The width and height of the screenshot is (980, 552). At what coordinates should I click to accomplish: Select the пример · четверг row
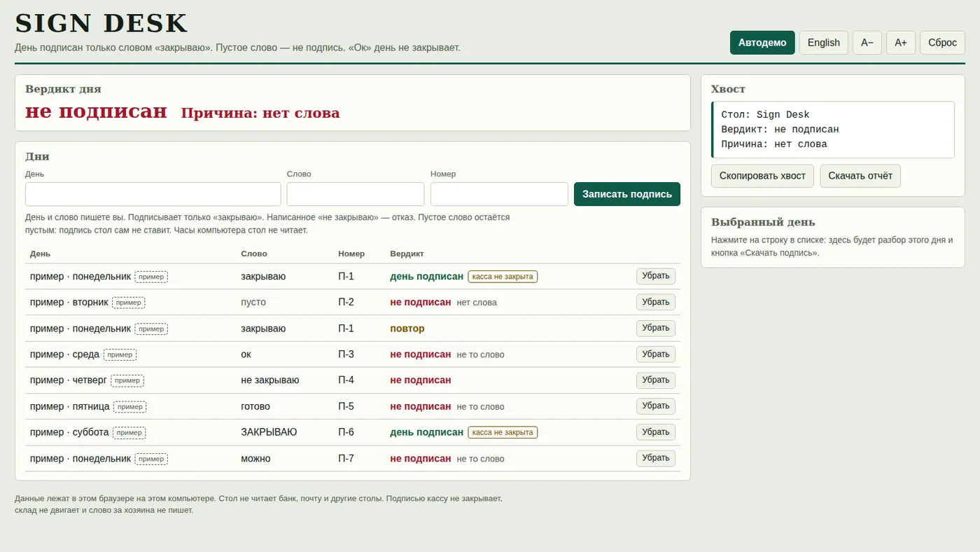(353, 380)
